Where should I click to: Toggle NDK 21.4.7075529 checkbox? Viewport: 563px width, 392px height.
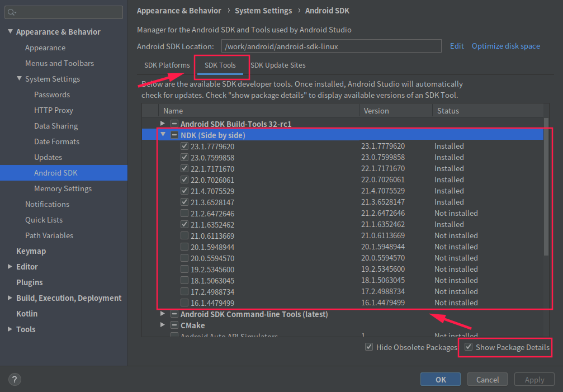point(184,191)
